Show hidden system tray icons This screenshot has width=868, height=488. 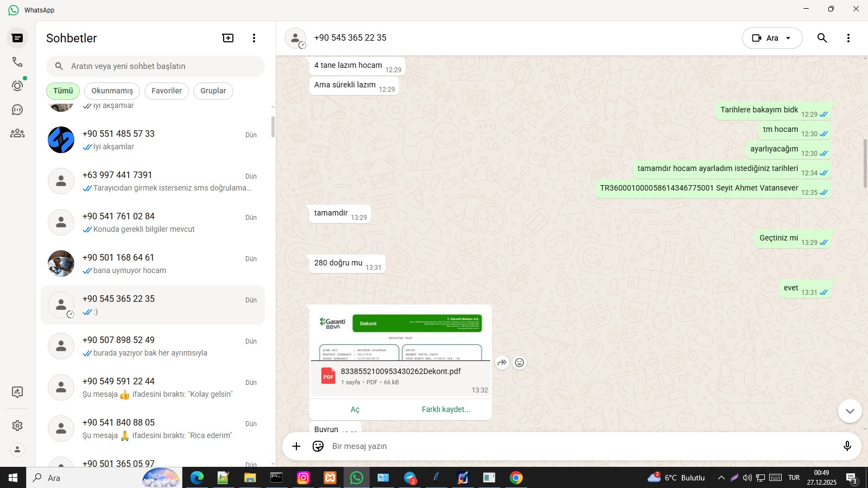(x=721, y=478)
